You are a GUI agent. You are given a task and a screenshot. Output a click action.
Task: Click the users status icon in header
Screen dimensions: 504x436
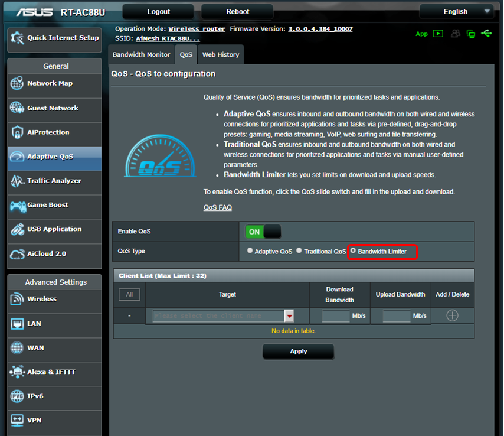pyautogui.click(x=456, y=34)
